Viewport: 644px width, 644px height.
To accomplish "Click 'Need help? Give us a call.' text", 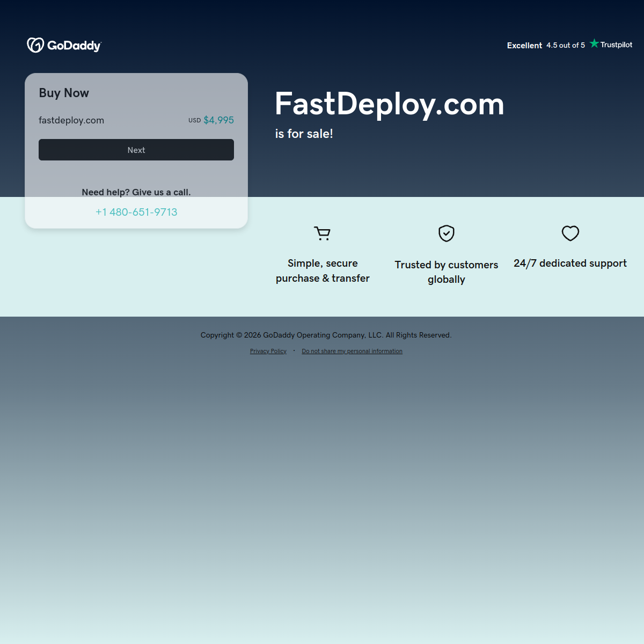I will [136, 192].
